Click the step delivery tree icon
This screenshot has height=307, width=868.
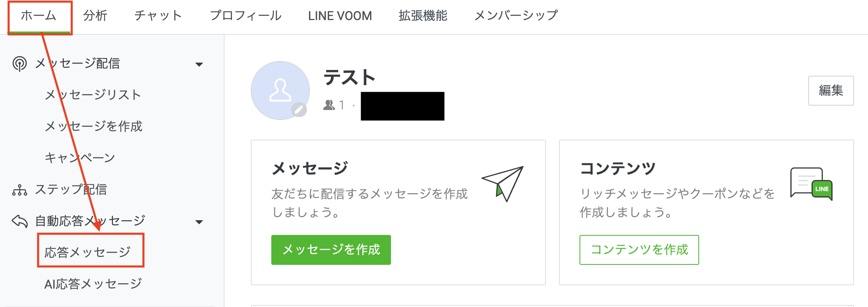(20, 190)
